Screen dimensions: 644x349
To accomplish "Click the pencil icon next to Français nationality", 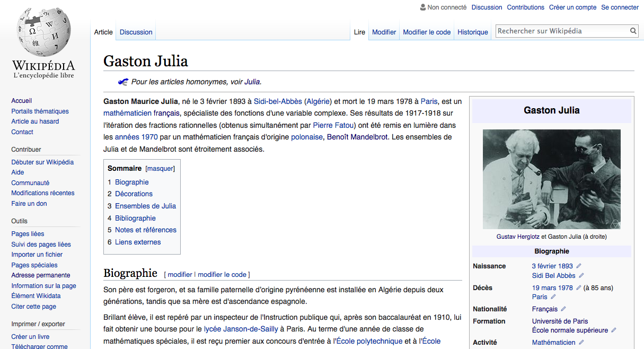I will [x=563, y=309].
